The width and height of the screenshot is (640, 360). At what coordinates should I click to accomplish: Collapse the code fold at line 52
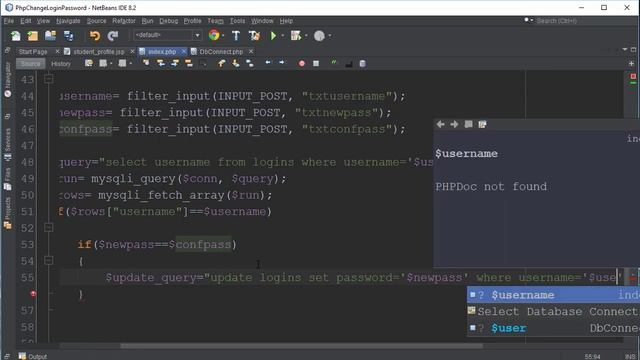49,227
